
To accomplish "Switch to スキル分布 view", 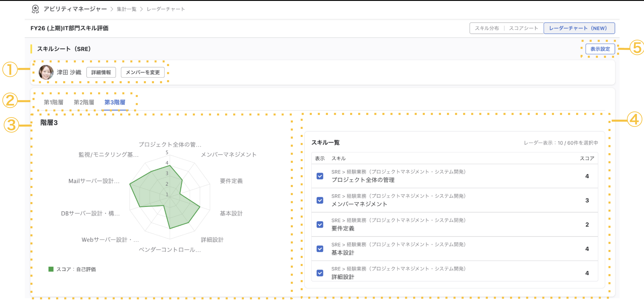I will point(487,28).
